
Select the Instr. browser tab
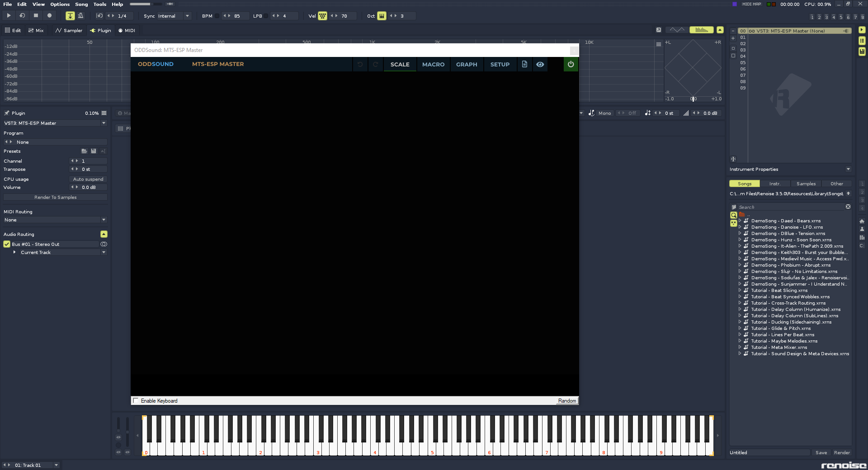(x=775, y=183)
